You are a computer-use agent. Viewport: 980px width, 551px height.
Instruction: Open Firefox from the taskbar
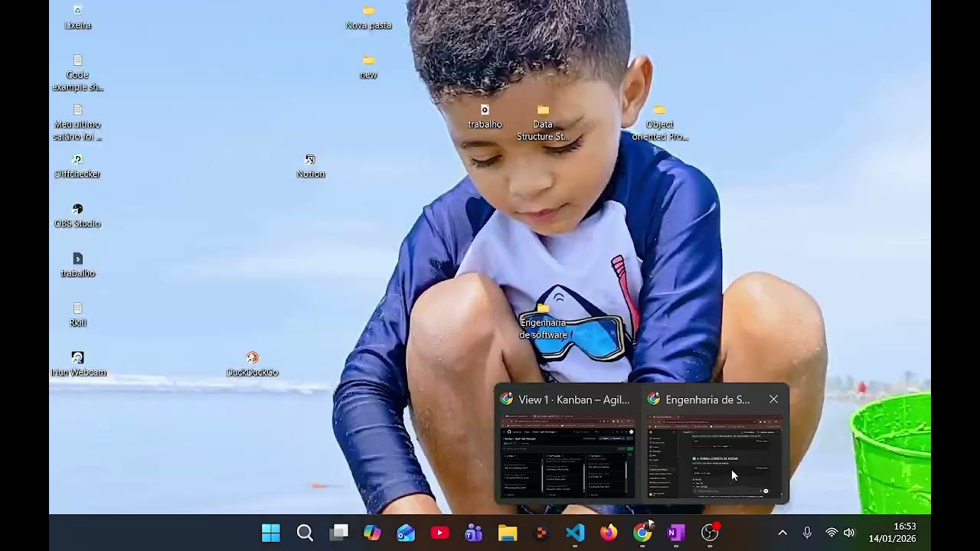[x=609, y=533]
